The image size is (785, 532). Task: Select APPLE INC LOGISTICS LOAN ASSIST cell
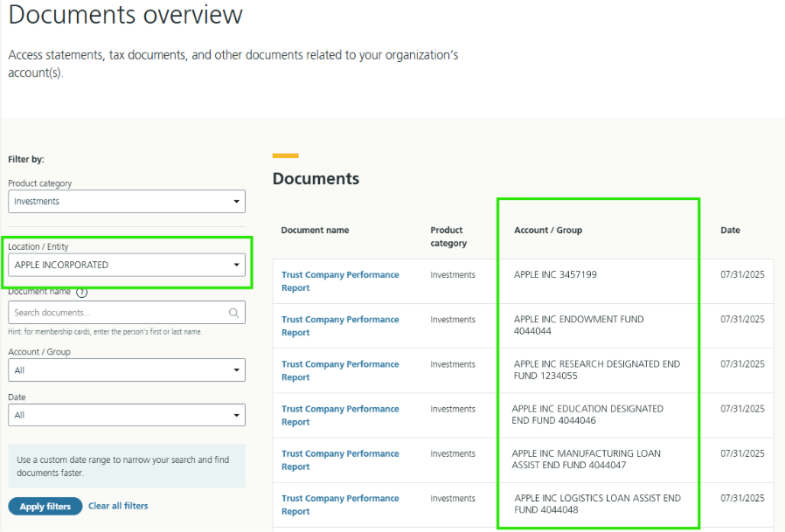click(x=597, y=504)
